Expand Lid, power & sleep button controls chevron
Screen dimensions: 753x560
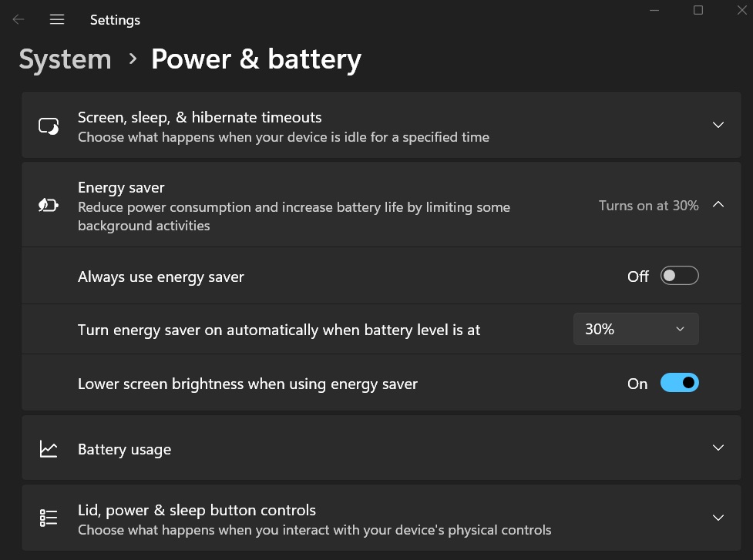tap(718, 518)
